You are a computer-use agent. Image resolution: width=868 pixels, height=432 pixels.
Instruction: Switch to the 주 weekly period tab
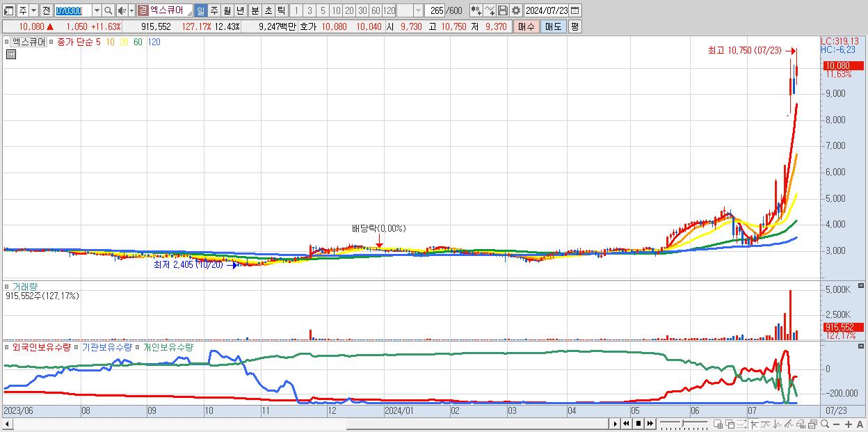[x=214, y=10]
